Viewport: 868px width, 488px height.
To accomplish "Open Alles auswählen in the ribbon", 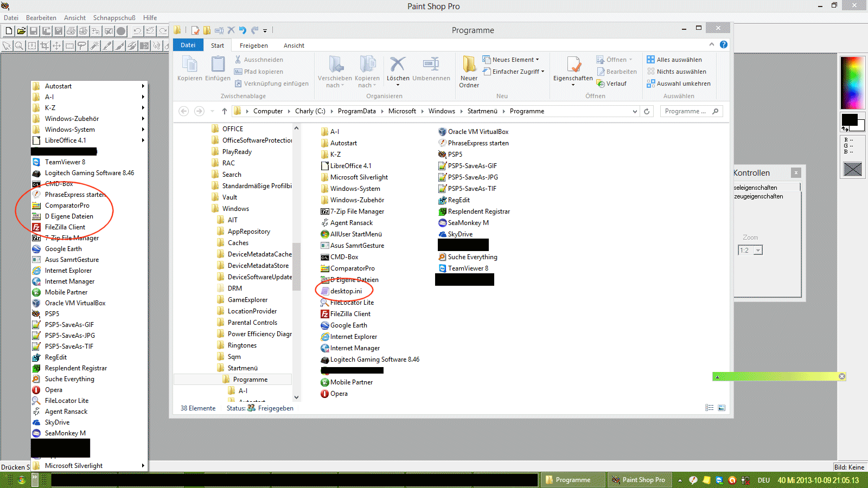I will 674,60.
